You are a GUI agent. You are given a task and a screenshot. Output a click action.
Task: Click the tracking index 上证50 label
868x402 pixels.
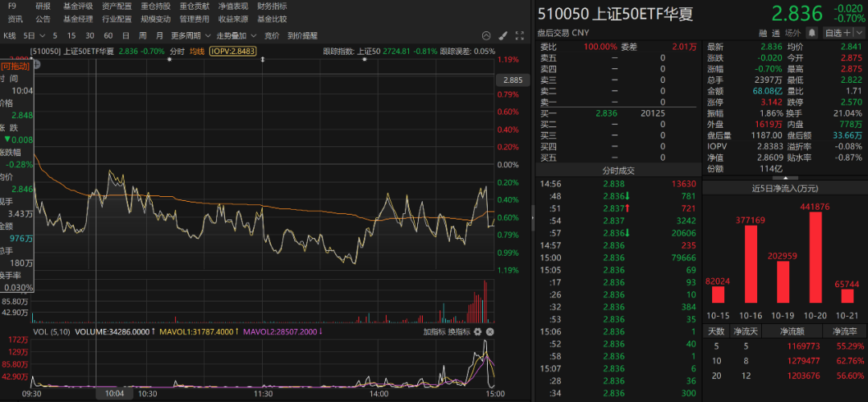(368, 51)
